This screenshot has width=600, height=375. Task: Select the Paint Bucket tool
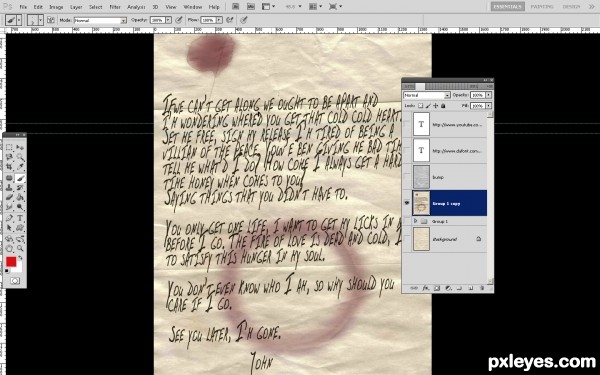20,197
